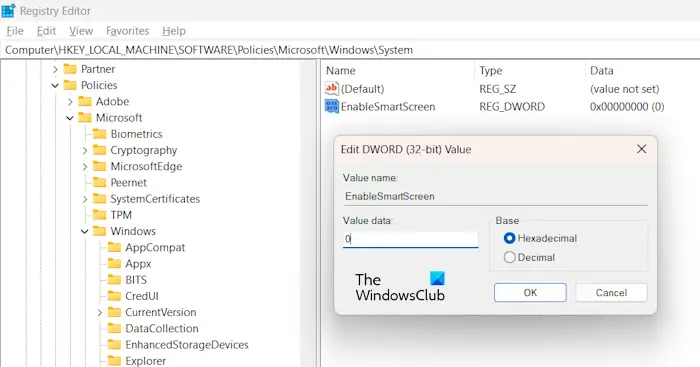
Task: Open the Help menu
Action: [174, 31]
